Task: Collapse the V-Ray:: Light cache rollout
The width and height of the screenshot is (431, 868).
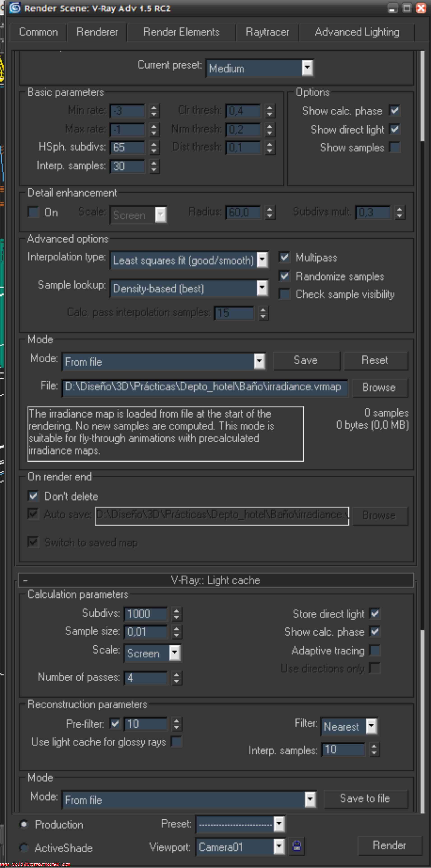Action: [x=216, y=580]
